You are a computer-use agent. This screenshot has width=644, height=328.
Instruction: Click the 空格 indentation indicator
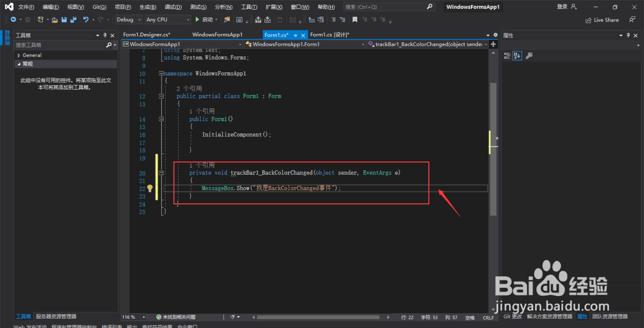click(x=470, y=318)
